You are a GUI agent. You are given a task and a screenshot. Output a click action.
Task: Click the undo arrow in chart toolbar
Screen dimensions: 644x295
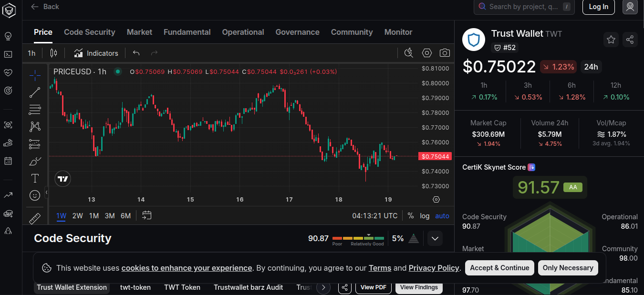tap(136, 53)
